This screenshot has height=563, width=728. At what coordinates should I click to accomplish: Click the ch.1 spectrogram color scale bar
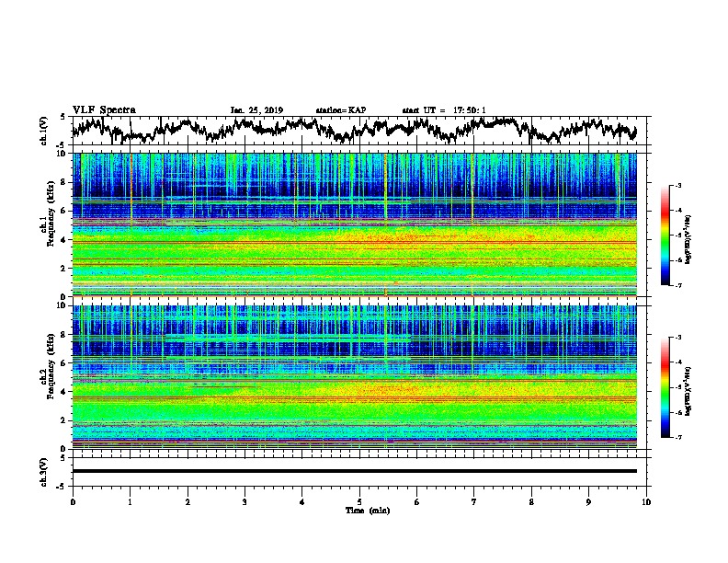pyautogui.click(x=665, y=236)
